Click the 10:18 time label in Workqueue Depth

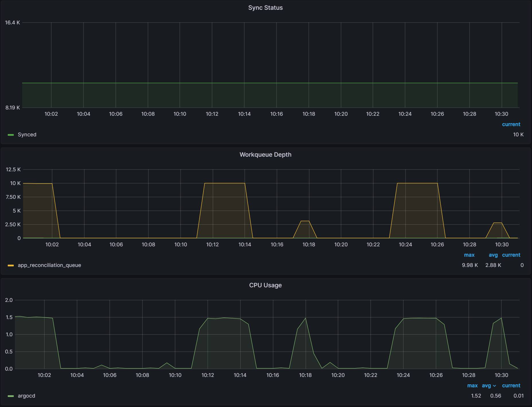pos(309,245)
